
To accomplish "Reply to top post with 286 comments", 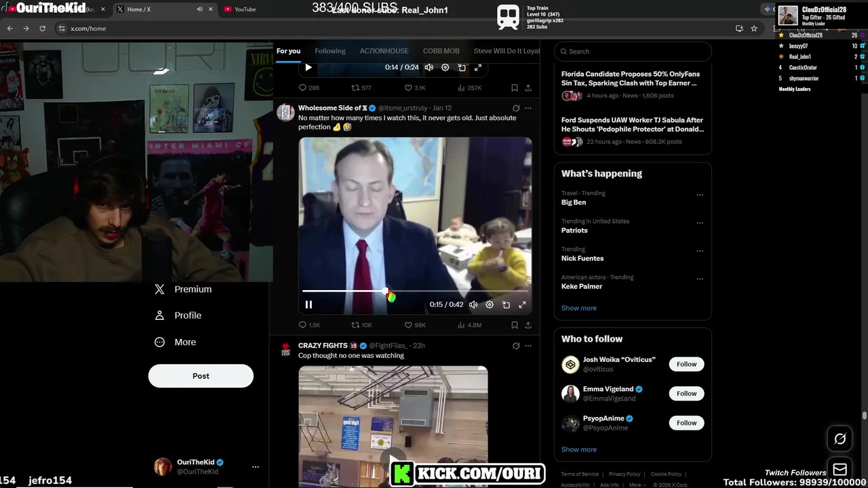I will click(x=309, y=87).
